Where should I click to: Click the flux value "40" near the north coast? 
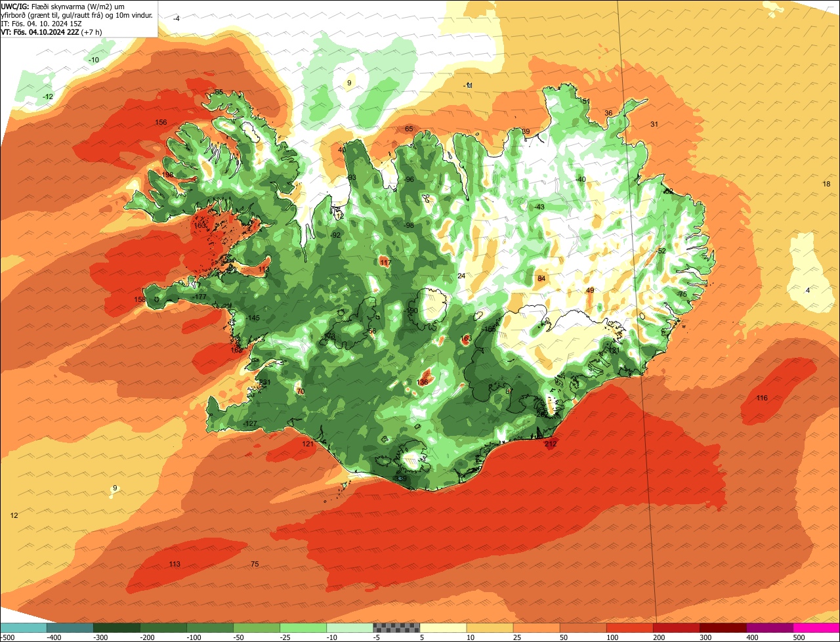342,150
